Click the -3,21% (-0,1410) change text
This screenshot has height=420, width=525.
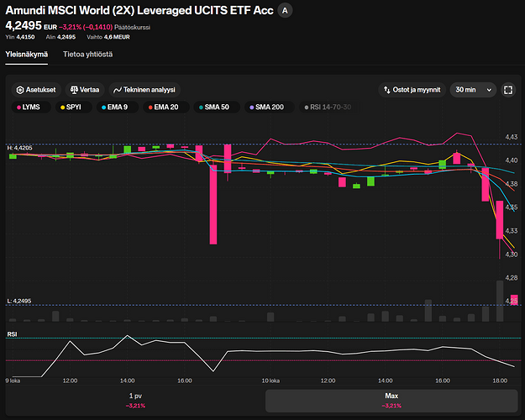[x=86, y=27]
